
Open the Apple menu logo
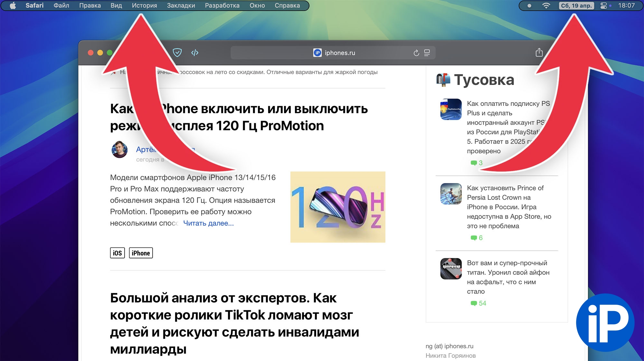(13, 5)
